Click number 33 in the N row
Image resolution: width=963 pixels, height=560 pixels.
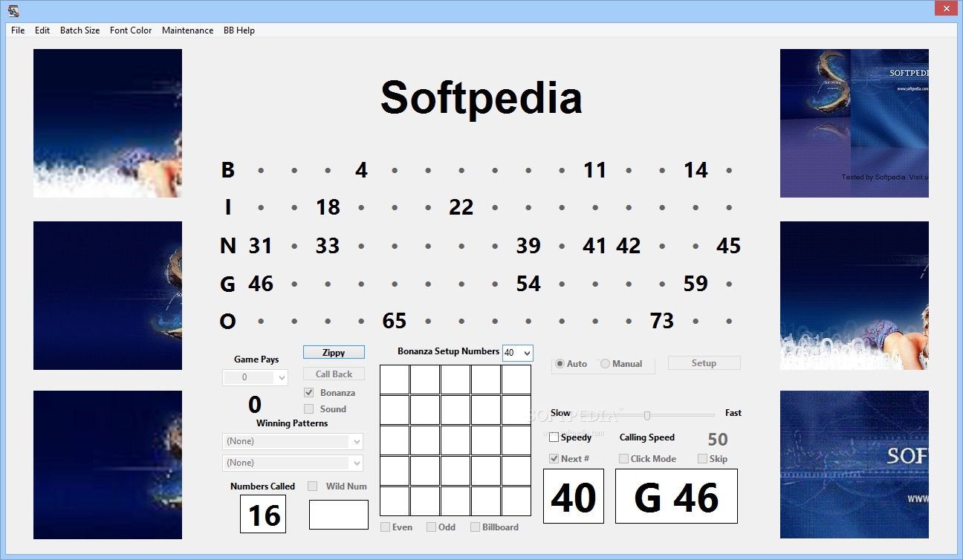pos(328,246)
